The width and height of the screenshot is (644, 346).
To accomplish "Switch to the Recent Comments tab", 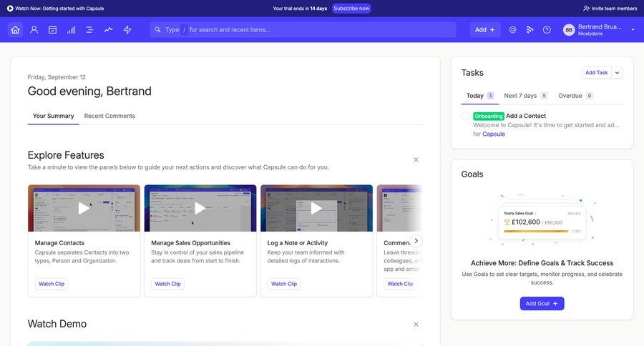I will [x=109, y=116].
